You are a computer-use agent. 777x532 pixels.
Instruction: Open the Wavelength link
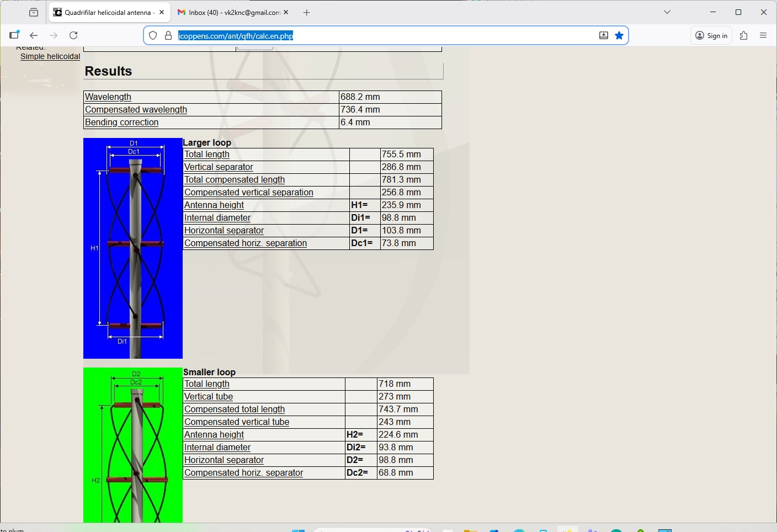pyautogui.click(x=108, y=97)
